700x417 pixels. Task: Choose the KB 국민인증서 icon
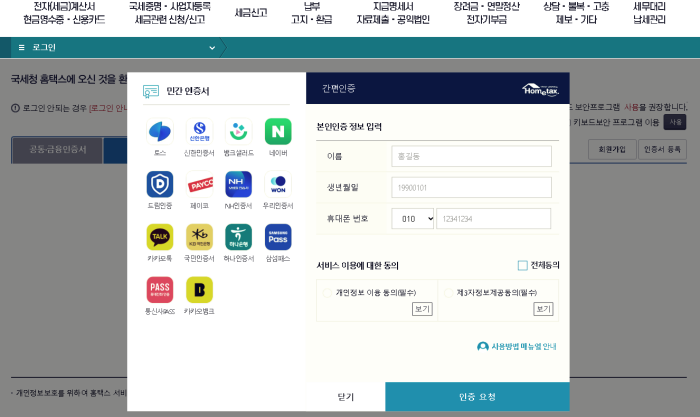(199, 237)
